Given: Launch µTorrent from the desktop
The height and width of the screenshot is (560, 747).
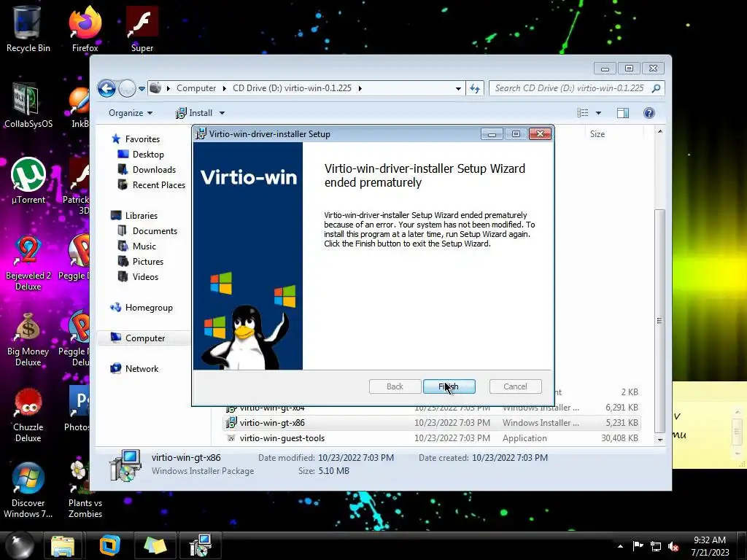Looking at the screenshot, I should coord(28,181).
